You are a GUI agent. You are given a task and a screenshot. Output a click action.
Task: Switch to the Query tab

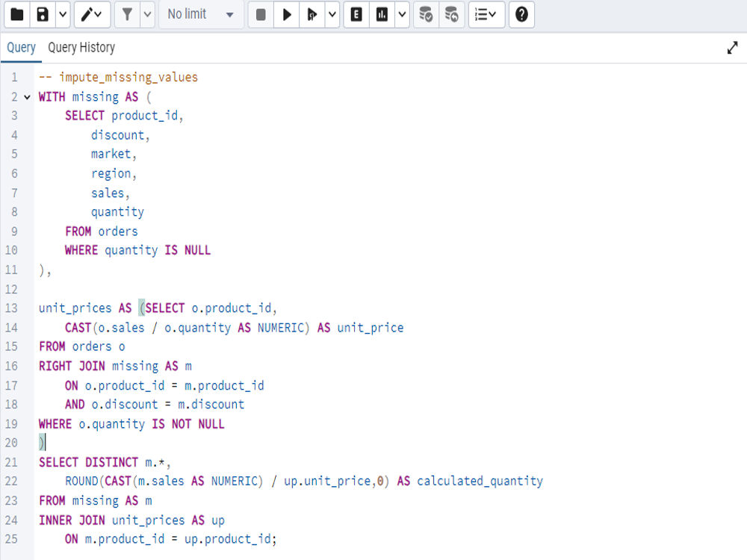coord(21,48)
